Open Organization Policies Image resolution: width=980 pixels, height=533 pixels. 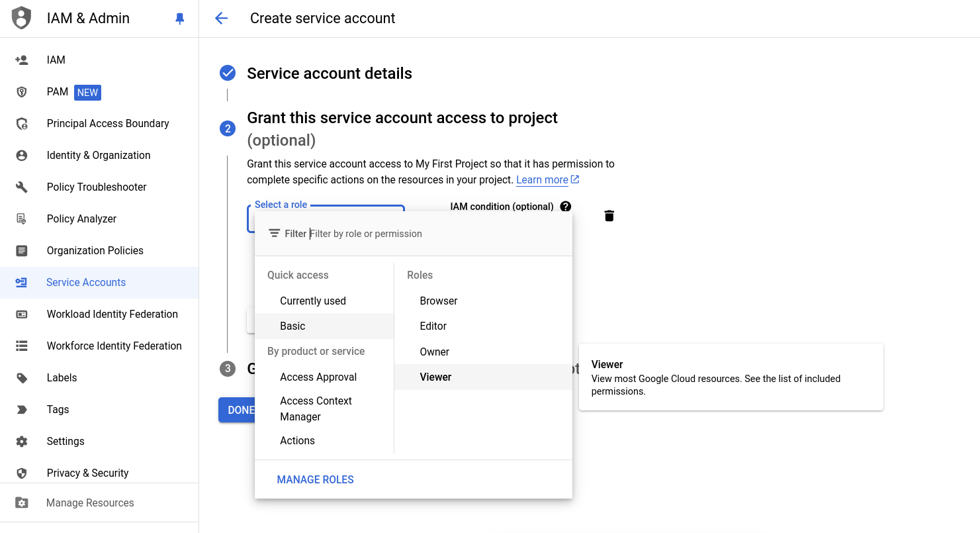(x=99, y=251)
